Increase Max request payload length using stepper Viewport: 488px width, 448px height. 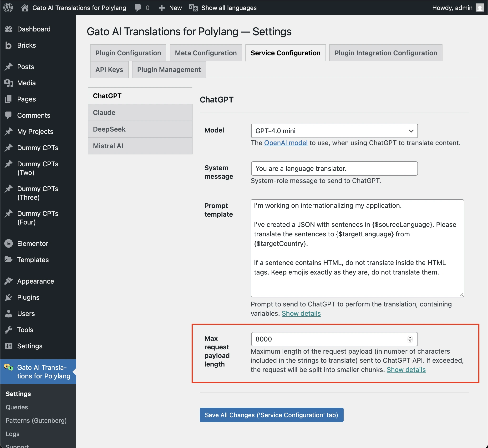pos(410,337)
